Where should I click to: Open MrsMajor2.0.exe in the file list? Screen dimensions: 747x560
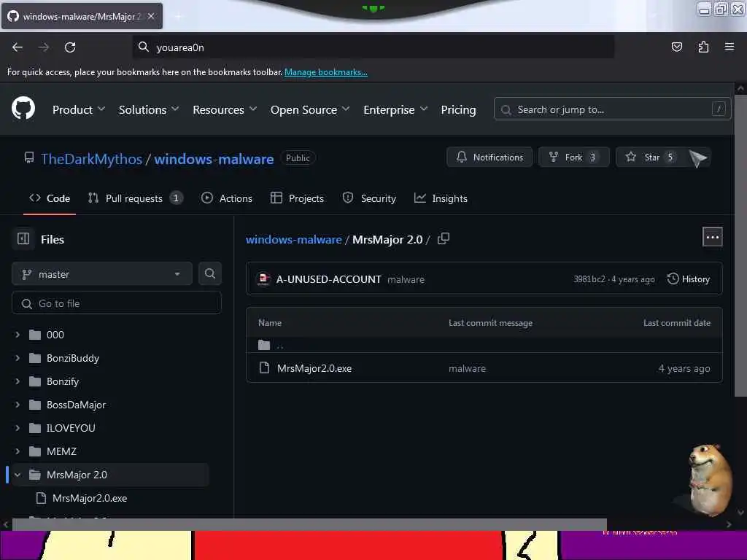pyautogui.click(x=314, y=368)
